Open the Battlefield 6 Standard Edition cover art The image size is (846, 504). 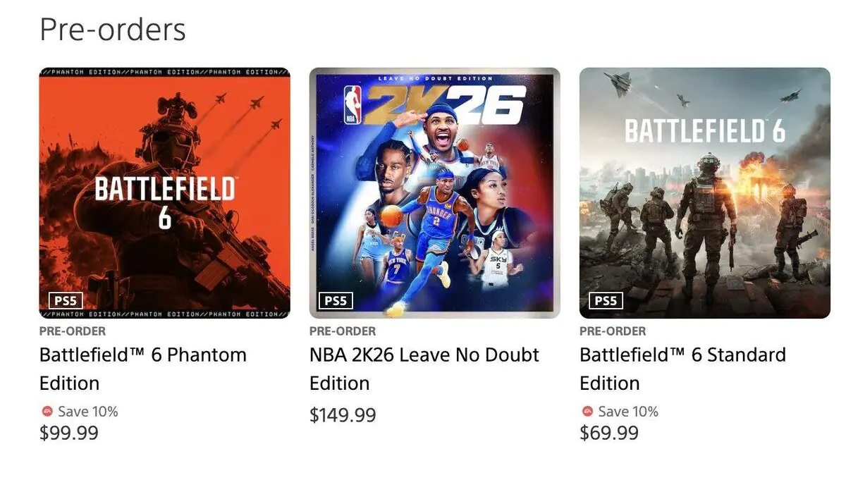tap(704, 192)
